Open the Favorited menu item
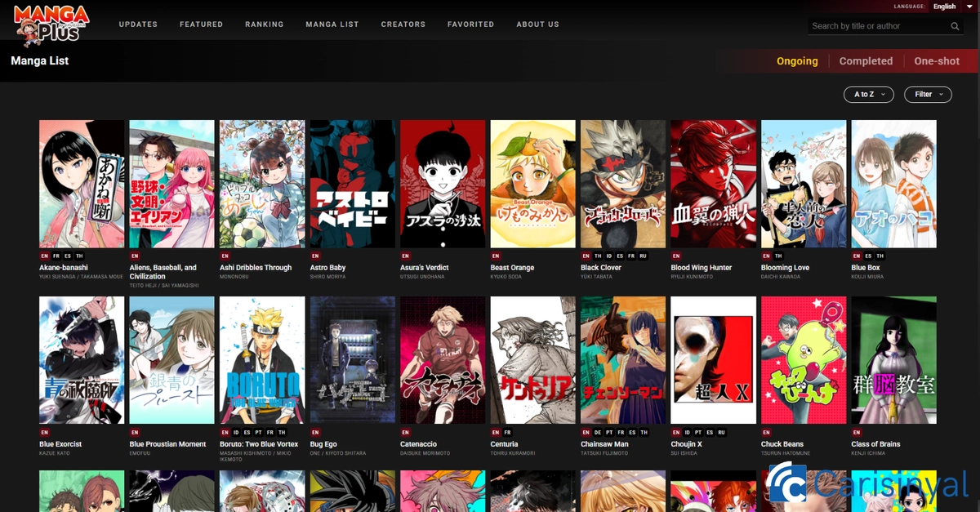This screenshot has height=512, width=980. (x=471, y=24)
